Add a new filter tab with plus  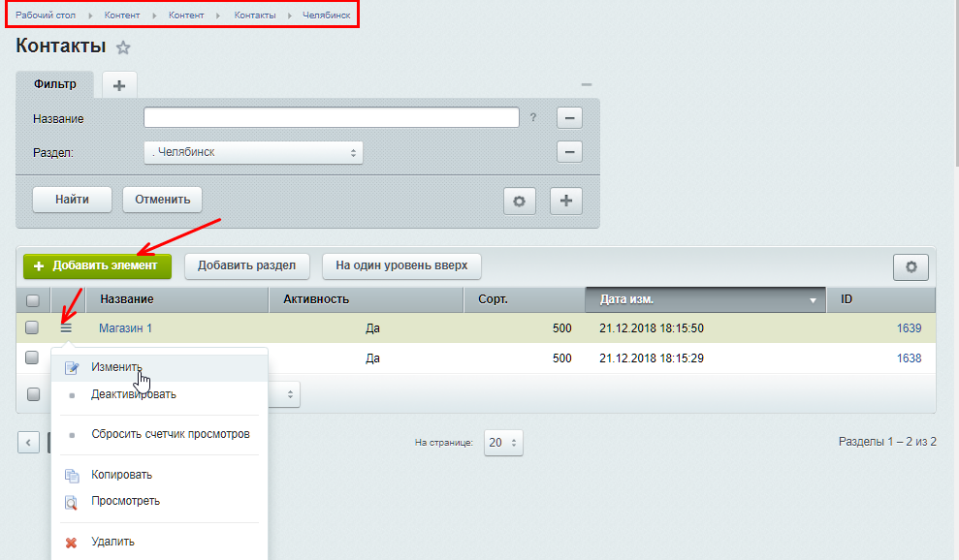[x=119, y=85]
